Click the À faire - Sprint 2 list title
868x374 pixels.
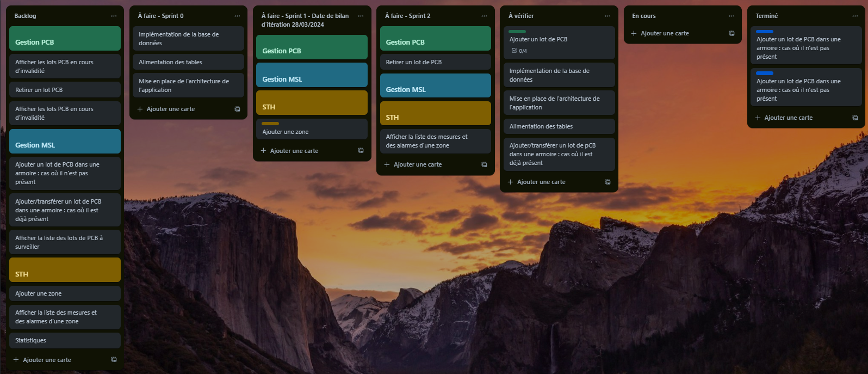(407, 16)
